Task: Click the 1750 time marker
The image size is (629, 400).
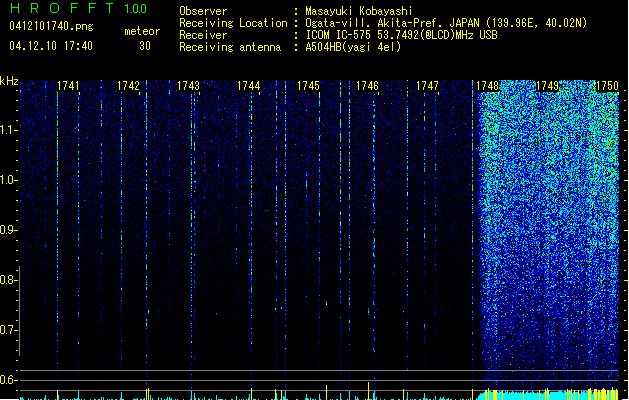Action: coord(607,85)
